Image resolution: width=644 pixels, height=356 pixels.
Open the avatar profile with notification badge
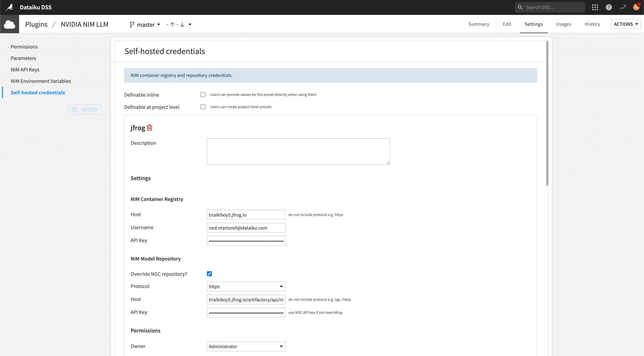(636, 7)
